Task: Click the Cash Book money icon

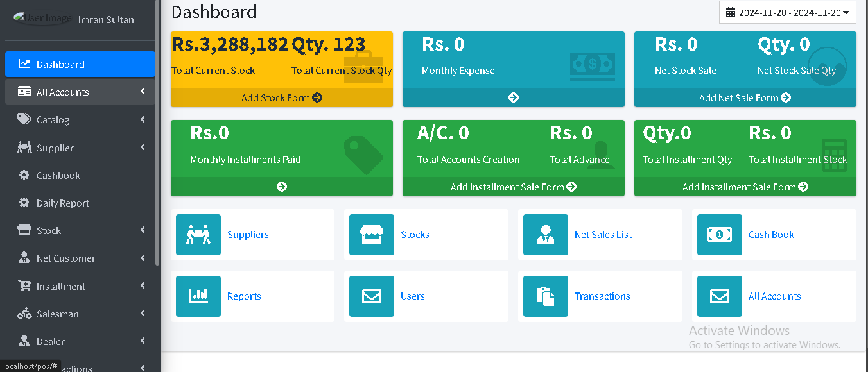Action: [x=719, y=235]
